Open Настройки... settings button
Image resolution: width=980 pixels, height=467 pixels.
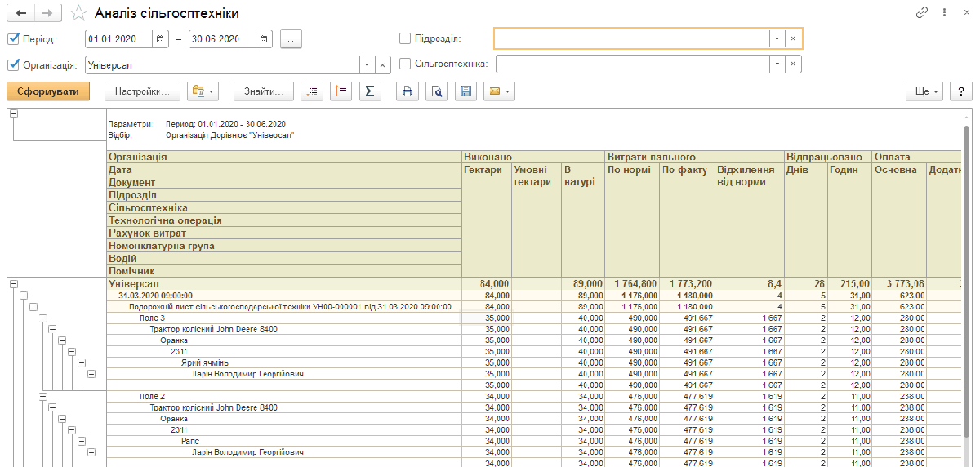coord(142,91)
